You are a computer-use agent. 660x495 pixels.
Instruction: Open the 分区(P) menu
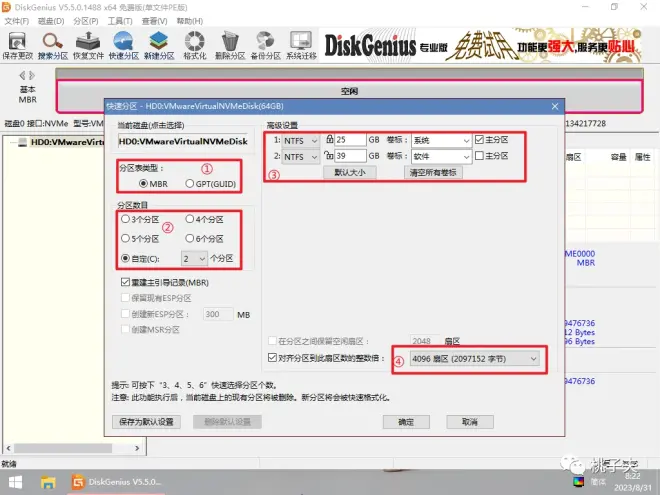pos(85,21)
